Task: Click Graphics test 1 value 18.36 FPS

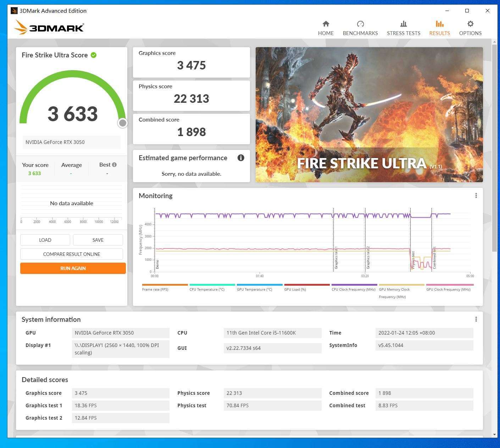Action: click(121, 405)
